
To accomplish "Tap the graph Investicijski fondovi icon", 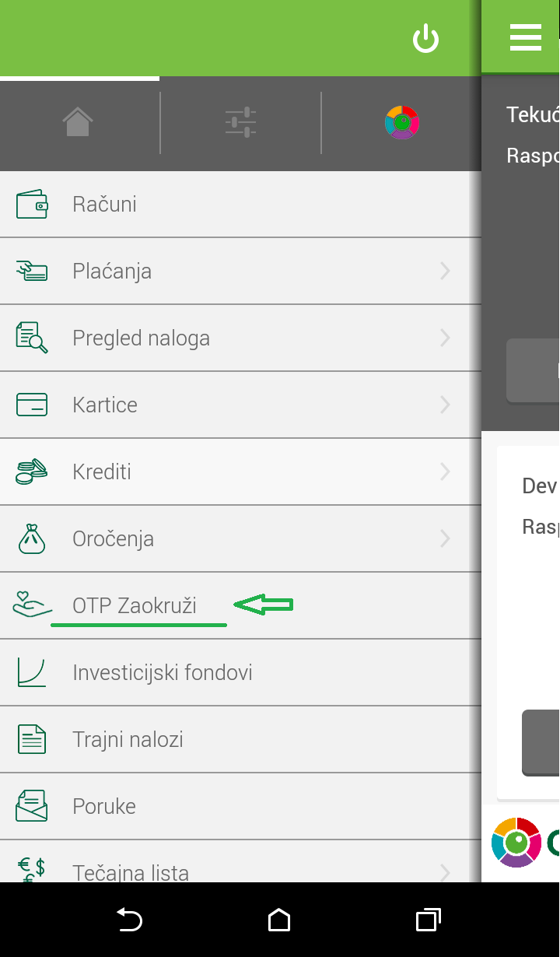I will (x=32, y=672).
